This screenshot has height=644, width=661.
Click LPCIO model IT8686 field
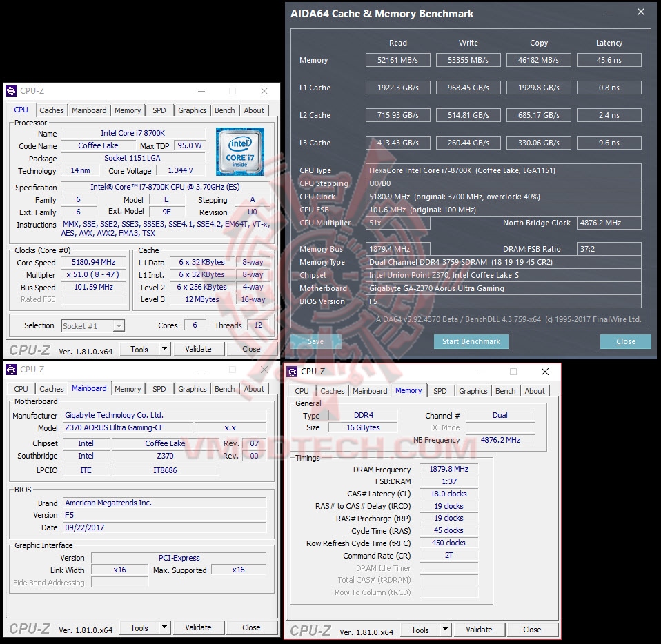pyautogui.click(x=166, y=470)
